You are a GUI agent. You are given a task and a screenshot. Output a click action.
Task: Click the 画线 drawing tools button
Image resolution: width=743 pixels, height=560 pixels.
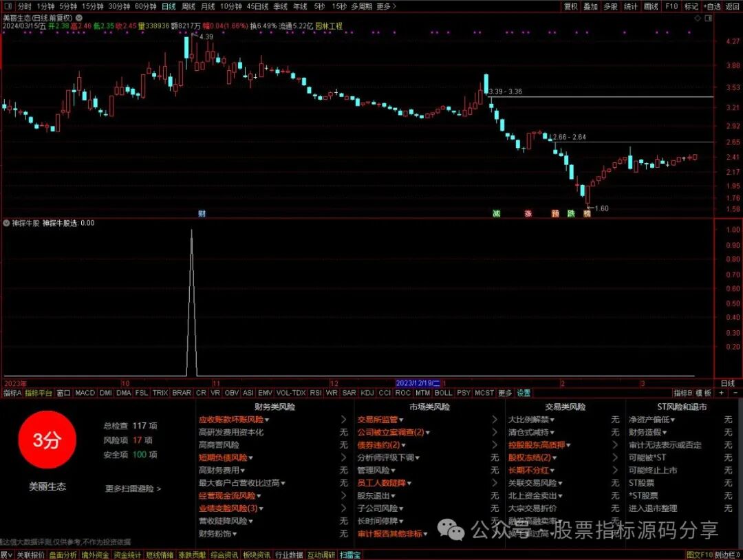(x=651, y=6)
